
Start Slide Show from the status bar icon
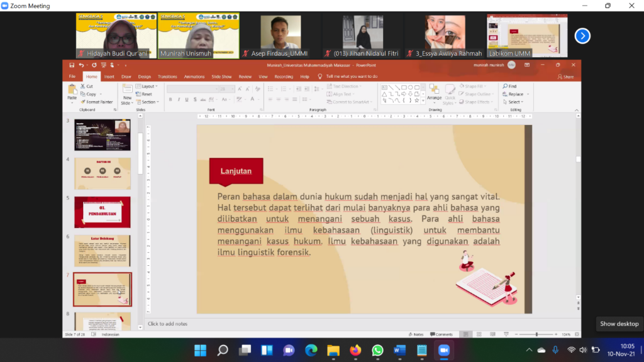click(506, 334)
